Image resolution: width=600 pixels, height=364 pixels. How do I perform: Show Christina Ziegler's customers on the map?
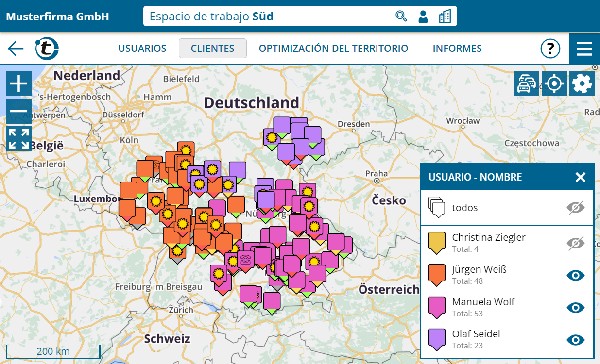(x=576, y=243)
